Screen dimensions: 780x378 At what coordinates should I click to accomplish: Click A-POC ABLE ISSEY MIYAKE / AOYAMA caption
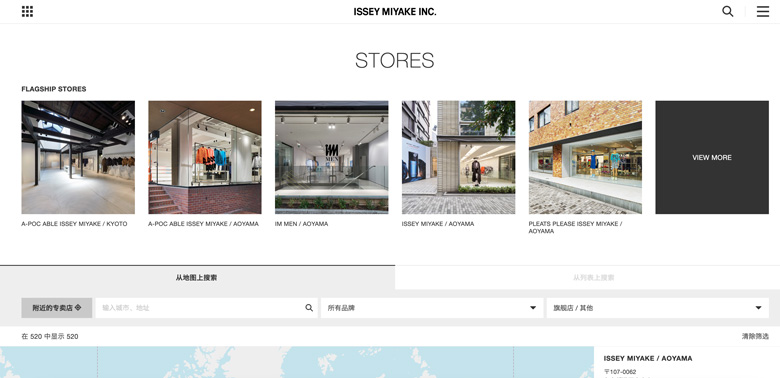pos(203,224)
